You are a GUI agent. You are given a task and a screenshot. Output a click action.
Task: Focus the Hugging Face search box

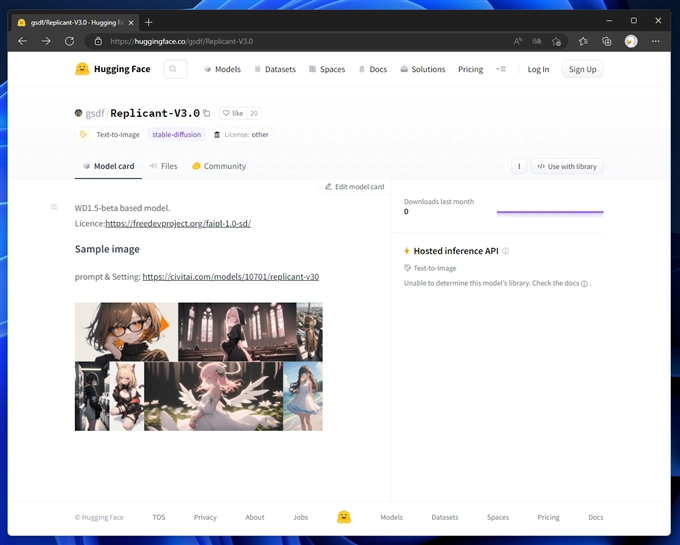point(175,69)
